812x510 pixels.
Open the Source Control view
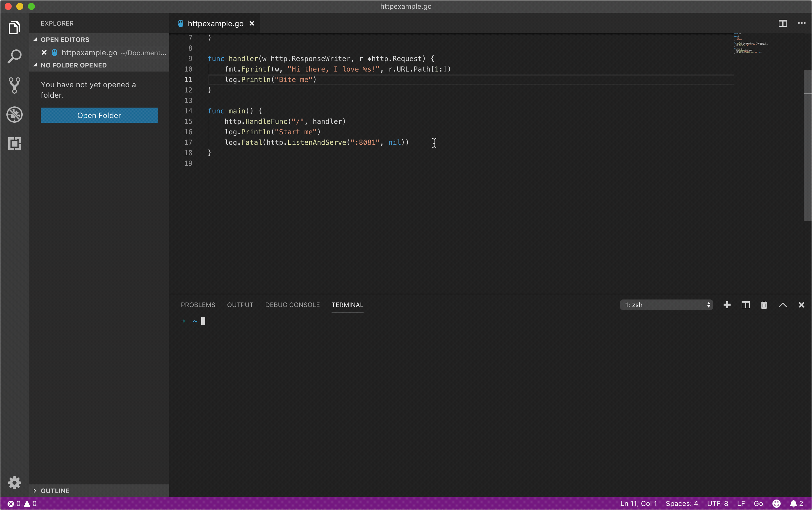(15, 85)
